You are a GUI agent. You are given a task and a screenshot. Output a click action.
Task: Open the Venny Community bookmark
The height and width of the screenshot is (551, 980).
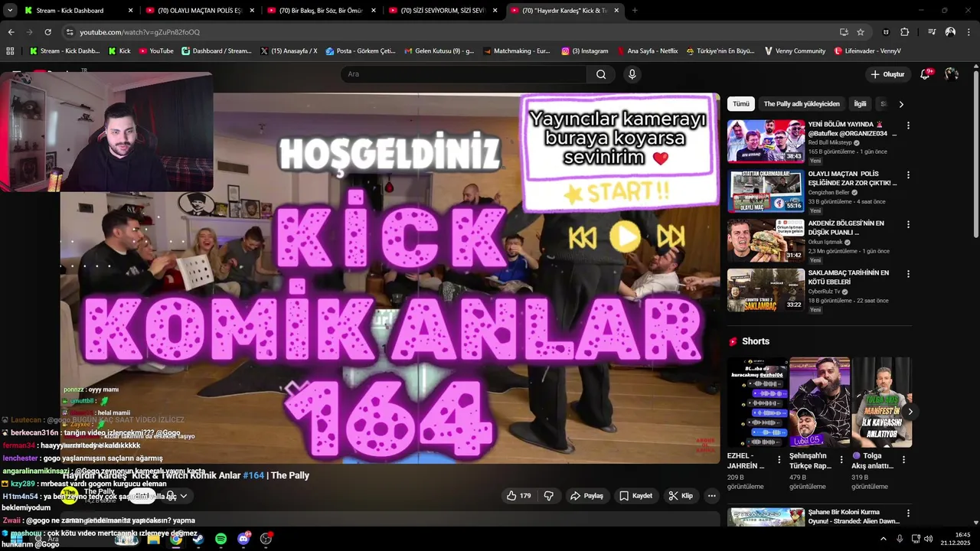(795, 51)
